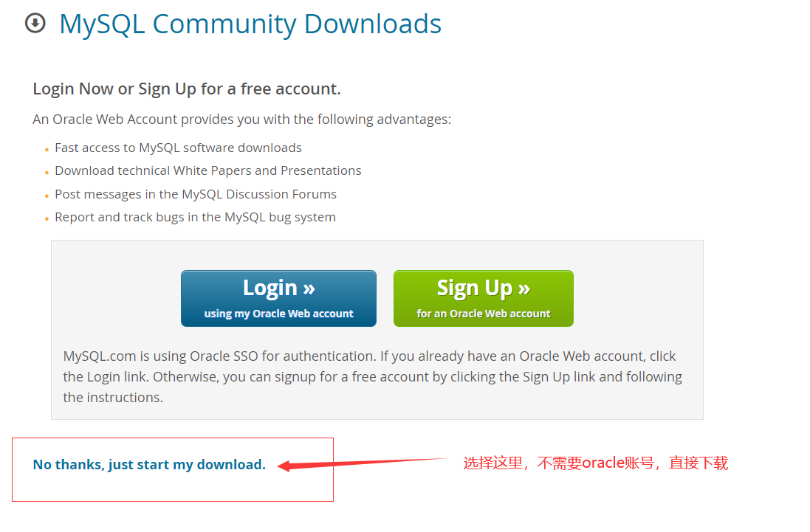
Task: Click the red Chinese annotation text
Action: coord(596,463)
